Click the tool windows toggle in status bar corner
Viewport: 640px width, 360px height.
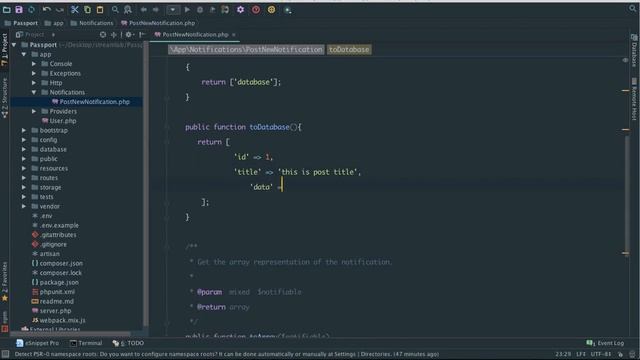click(x=5, y=354)
